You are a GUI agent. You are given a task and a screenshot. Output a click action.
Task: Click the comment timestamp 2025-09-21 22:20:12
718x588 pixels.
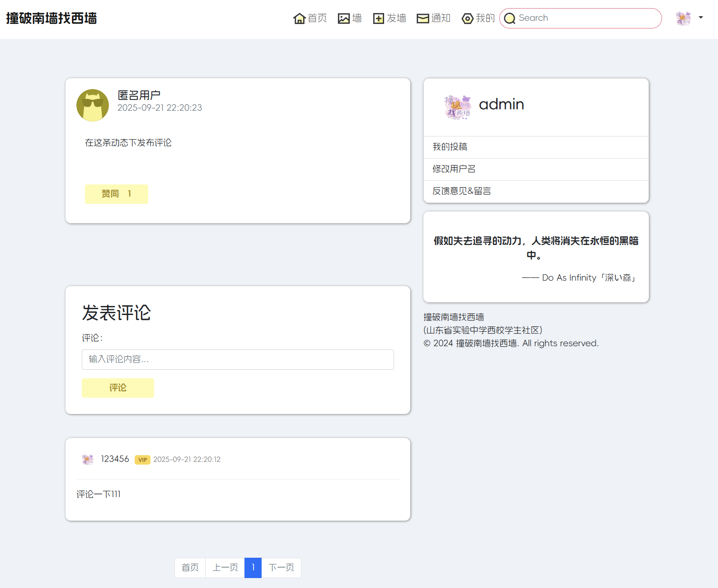pos(187,460)
